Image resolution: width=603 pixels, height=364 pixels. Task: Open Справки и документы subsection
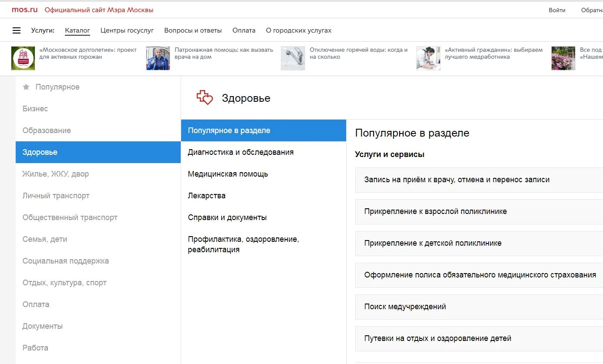pos(263,217)
